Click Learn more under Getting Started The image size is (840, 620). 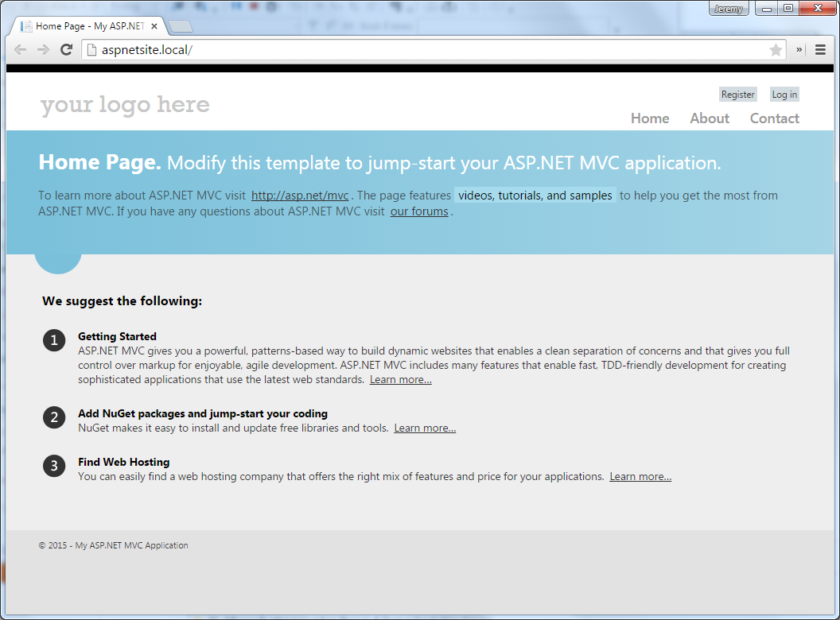tap(400, 380)
